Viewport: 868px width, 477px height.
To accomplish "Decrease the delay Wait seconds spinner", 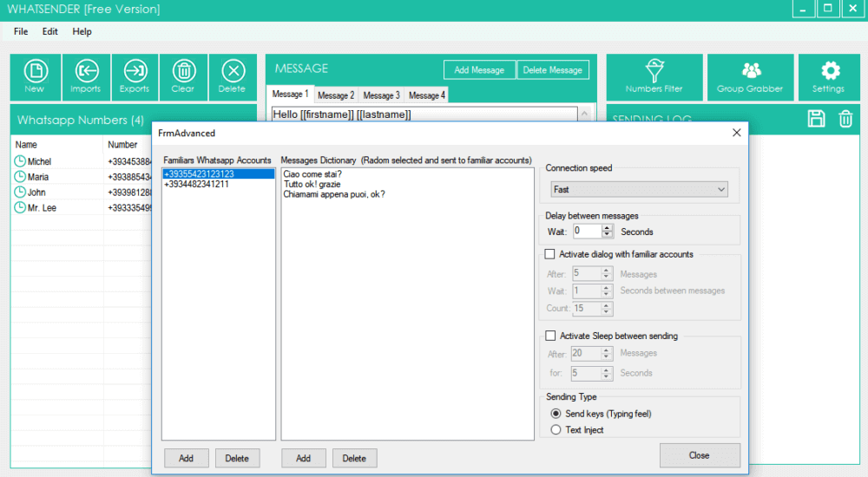I will (608, 235).
